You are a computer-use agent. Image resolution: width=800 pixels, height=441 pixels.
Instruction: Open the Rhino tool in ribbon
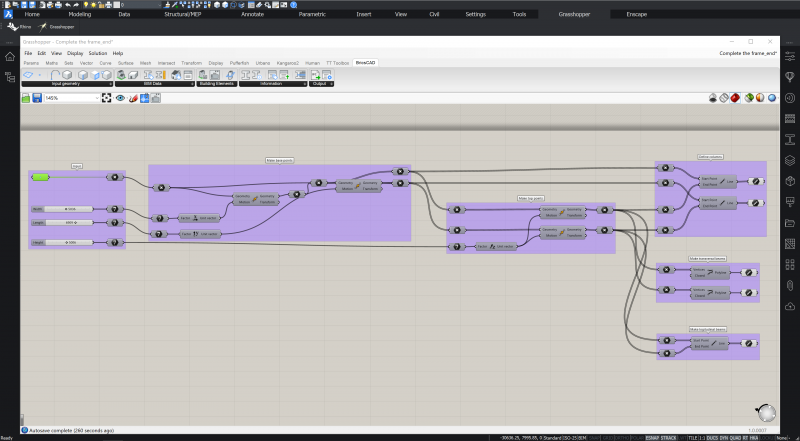click(19, 27)
